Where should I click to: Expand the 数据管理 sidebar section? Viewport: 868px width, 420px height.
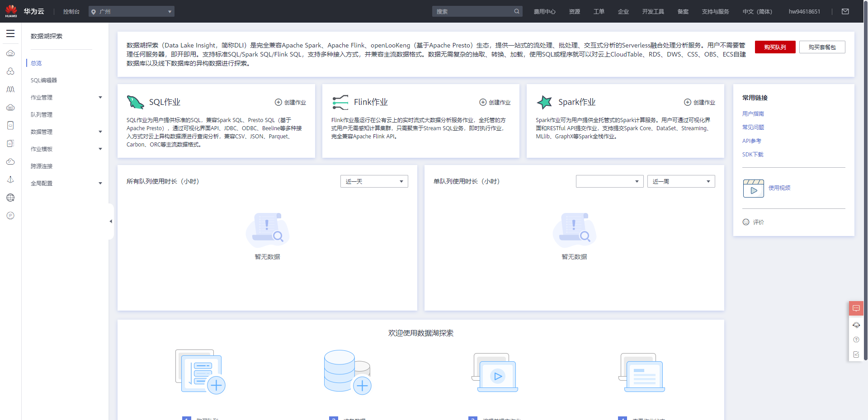coord(65,132)
